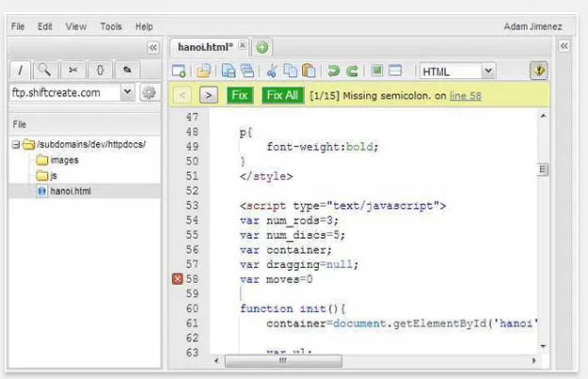This screenshot has width=588, height=379.
Task: Click the Fix All button
Action: click(x=282, y=95)
